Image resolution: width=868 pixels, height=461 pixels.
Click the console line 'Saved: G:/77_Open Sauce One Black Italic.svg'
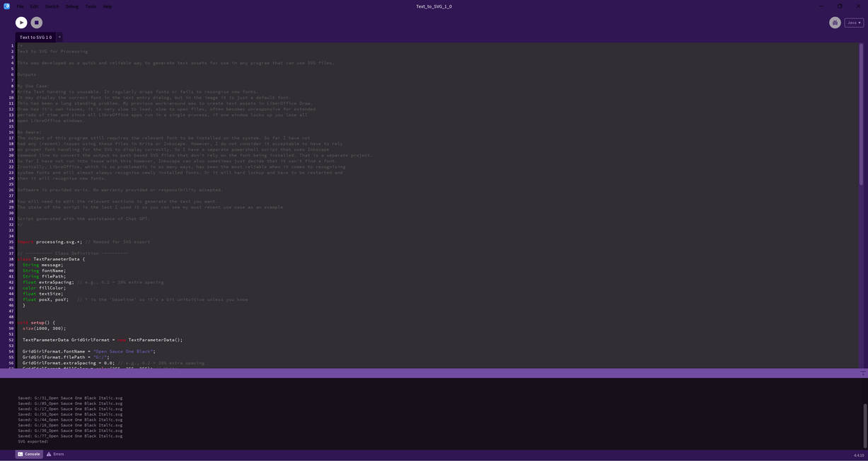tap(70, 436)
